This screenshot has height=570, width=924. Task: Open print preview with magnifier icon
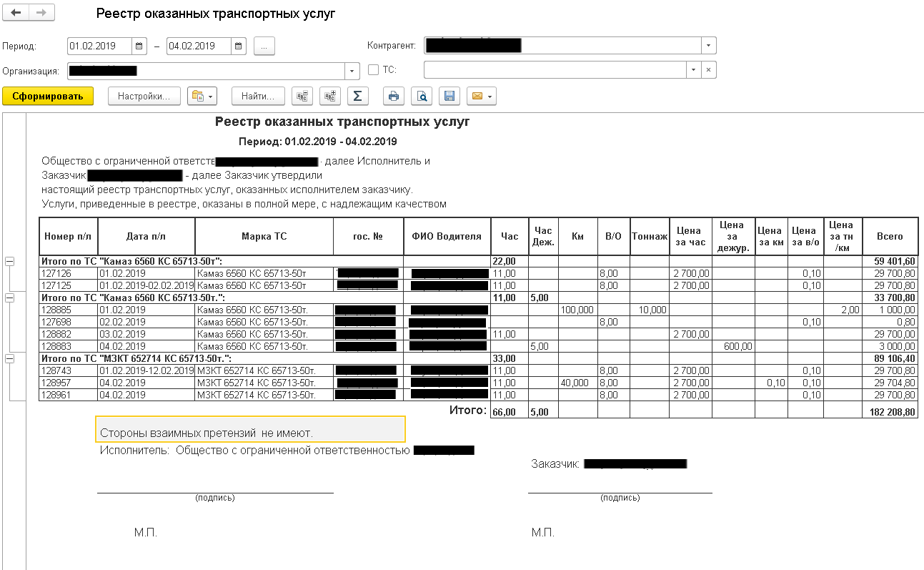pos(422,96)
